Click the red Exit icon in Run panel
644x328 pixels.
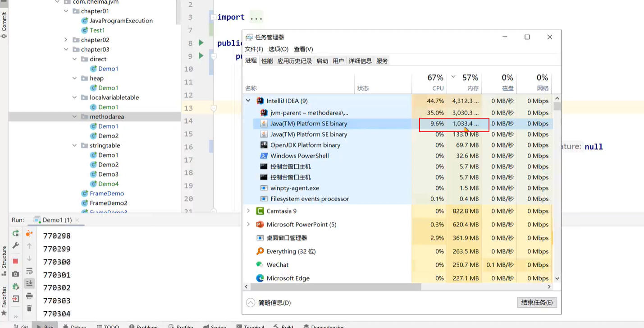pyautogui.click(x=16, y=299)
